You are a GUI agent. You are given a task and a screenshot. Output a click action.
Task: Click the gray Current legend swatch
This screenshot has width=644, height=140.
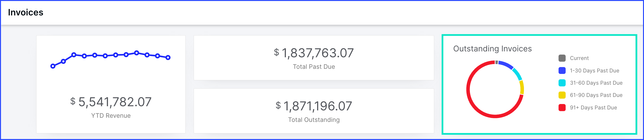point(562,58)
